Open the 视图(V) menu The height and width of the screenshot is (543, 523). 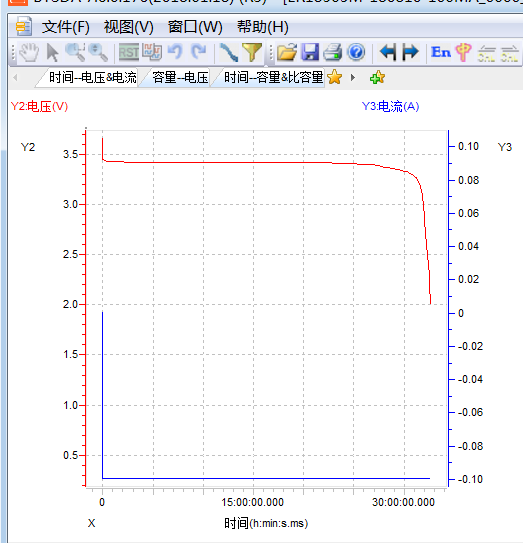[x=128, y=27]
